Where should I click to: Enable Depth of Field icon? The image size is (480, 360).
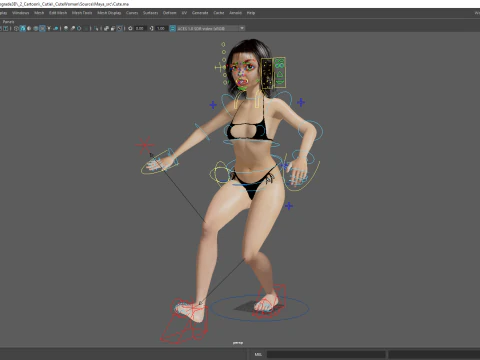[86, 28]
